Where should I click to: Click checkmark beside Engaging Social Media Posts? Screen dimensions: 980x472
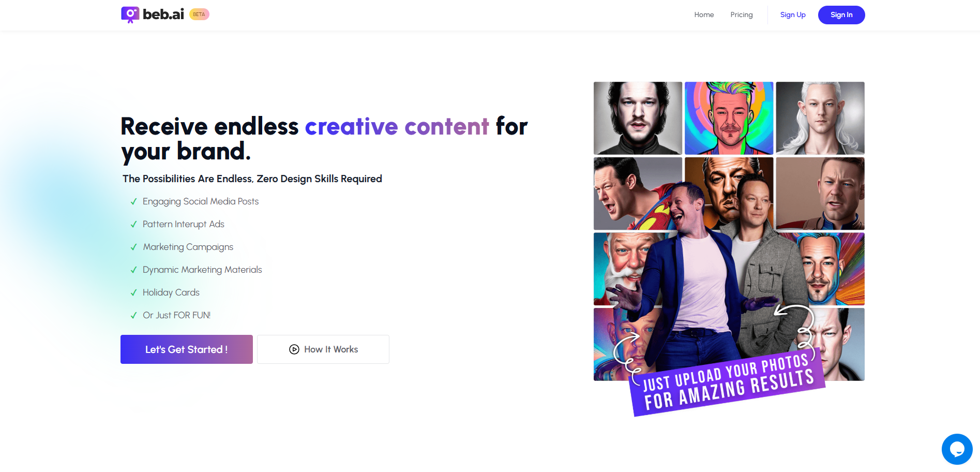point(133,201)
